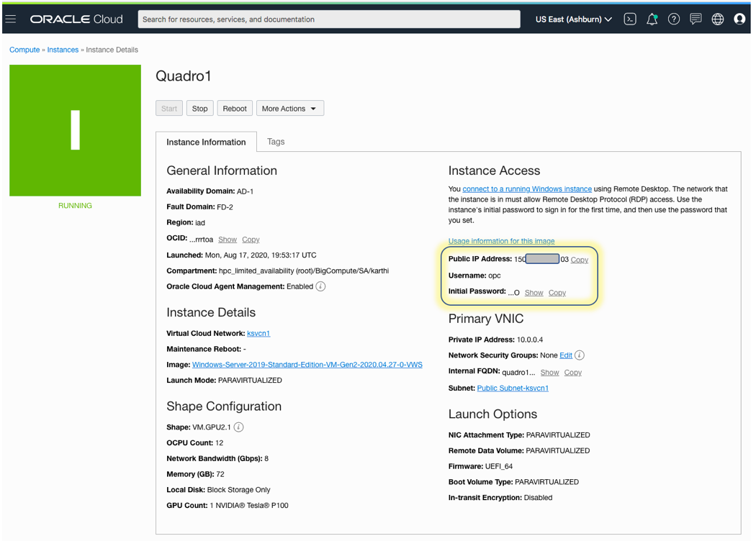Image resolution: width=756 pixels, height=541 pixels.
Task: Click the info icon beside Oracle Cloud Agent Management
Action: [320, 286]
